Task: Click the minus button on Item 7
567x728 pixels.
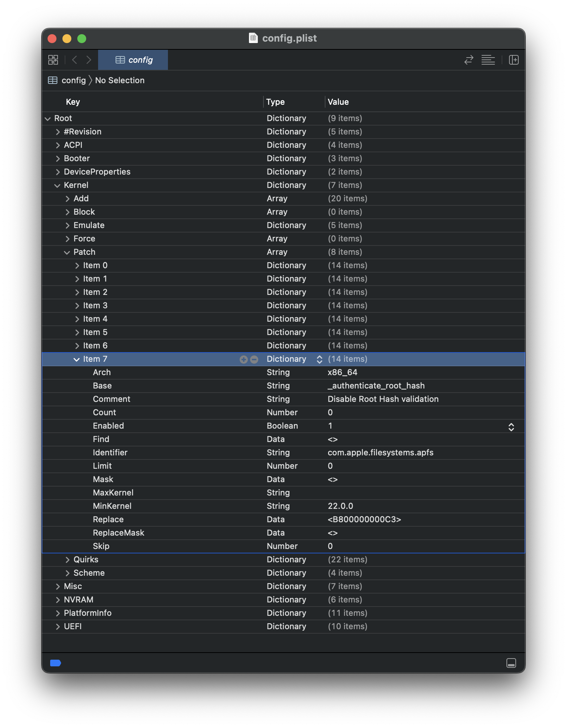Action: pos(254,359)
